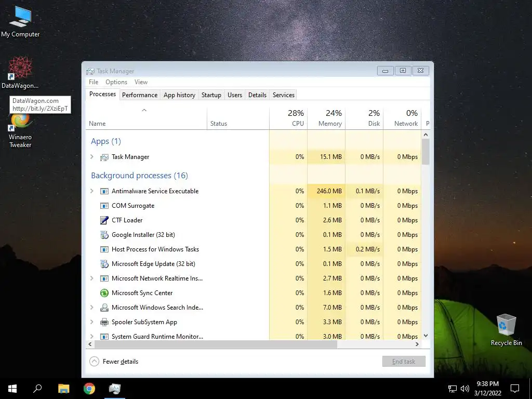Screen dimensions: 532x399
Task: Click Microsoft Network Realtime Inspection icon
Action: click(x=104, y=278)
